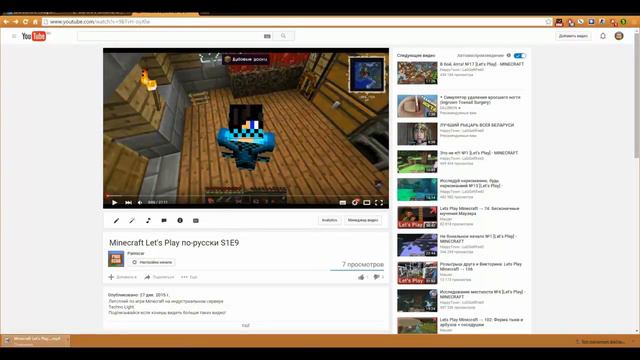Bookmark page with the star icon
Image resolution: width=640 pixels, height=360 pixels.
(548, 22)
